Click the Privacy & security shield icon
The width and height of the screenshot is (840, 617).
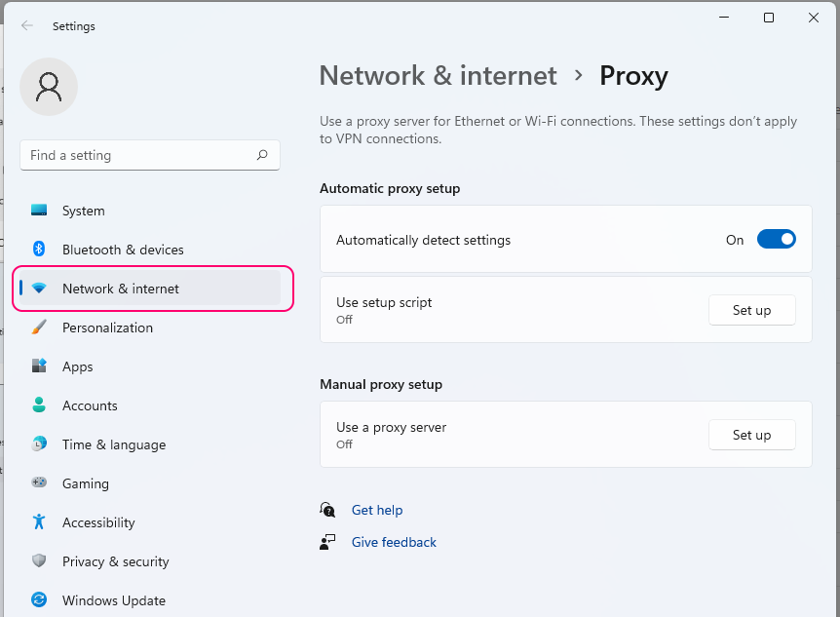pos(39,561)
